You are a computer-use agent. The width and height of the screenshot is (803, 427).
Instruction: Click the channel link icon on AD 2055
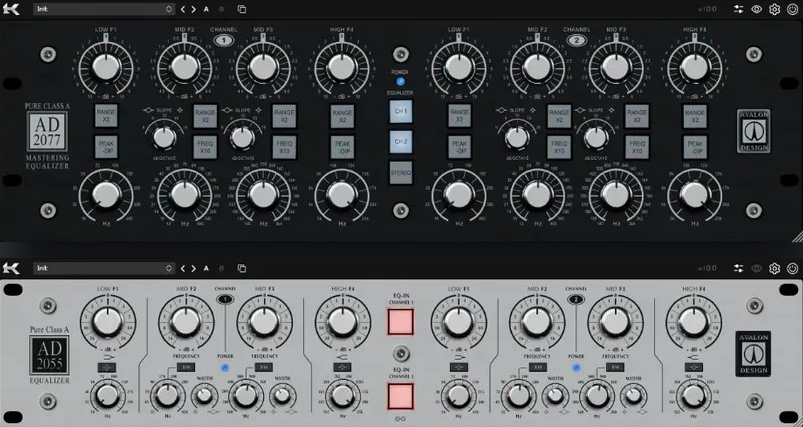pos(400,418)
